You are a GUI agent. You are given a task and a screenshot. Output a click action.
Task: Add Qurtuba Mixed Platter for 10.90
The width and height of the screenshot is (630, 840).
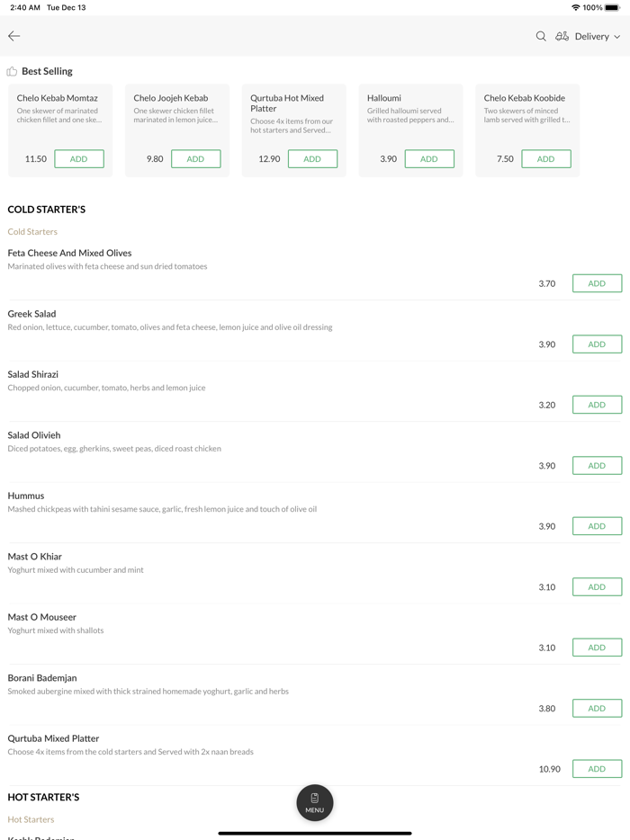pos(597,769)
